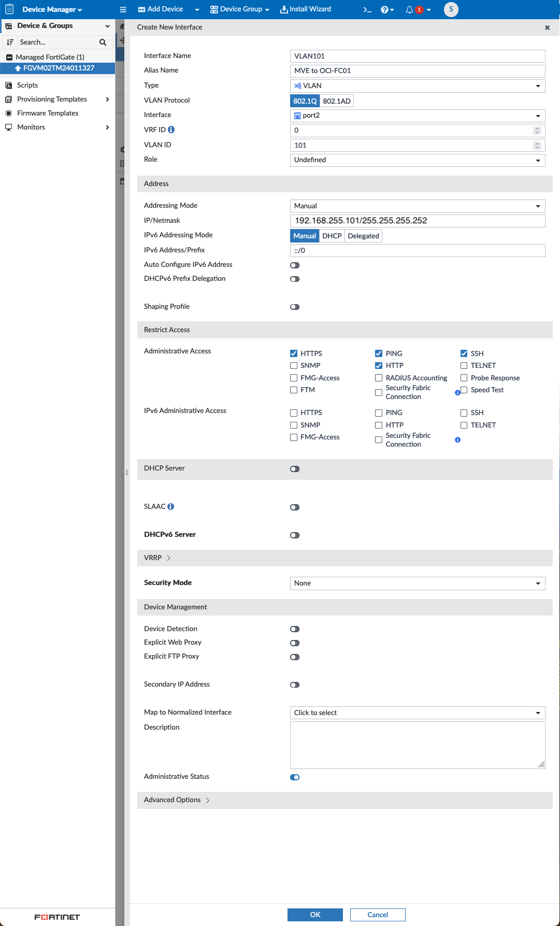Click the user avatar icon
Image resolution: width=560 pixels, height=926 pixels.
click(451, 9)
